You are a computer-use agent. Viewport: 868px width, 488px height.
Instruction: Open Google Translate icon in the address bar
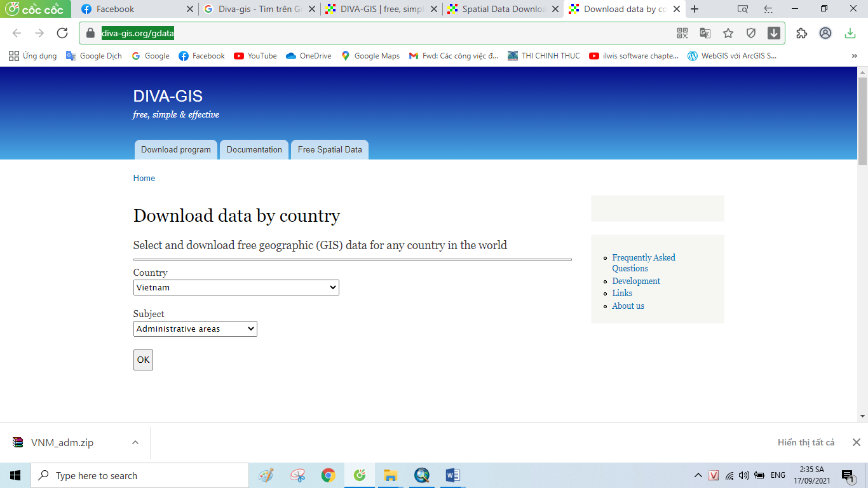point(705,33)
